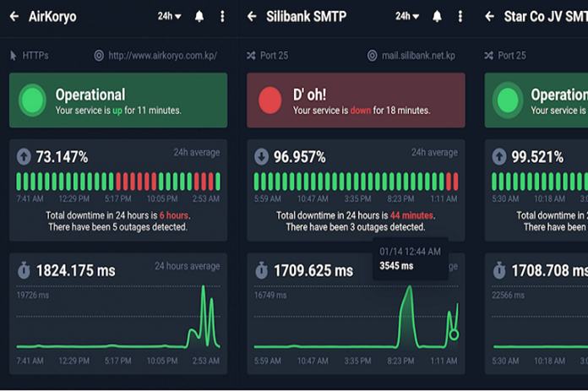
Task: Click the '6 hours' downtime text
Action: pos(174,215)
